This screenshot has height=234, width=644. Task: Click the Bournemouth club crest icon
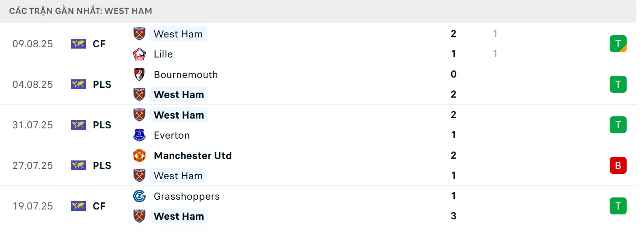click(x=139, y=74)
